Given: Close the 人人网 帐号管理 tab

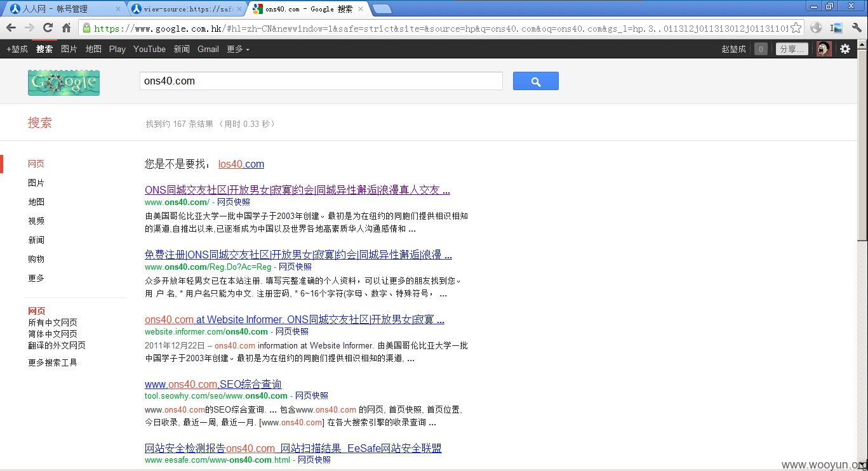Looking at the screenshot, I should (x=117, y=10).
